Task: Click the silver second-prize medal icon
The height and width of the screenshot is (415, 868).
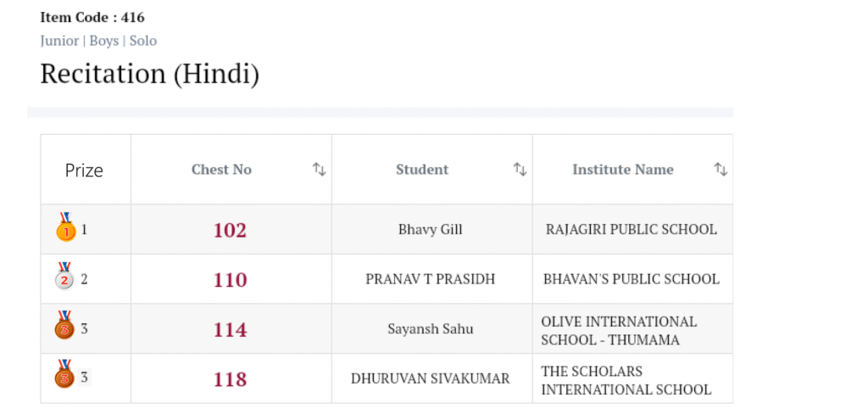Action: point(65,278)
